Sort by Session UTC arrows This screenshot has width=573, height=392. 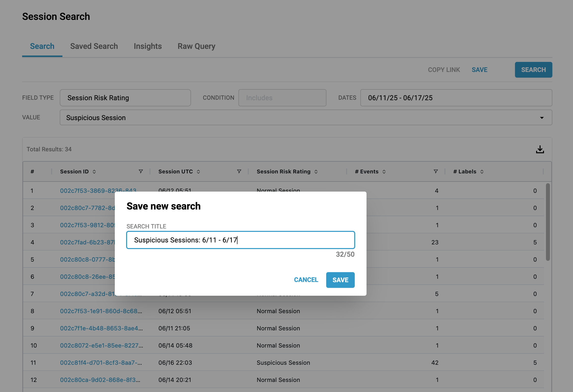(198, 172)
